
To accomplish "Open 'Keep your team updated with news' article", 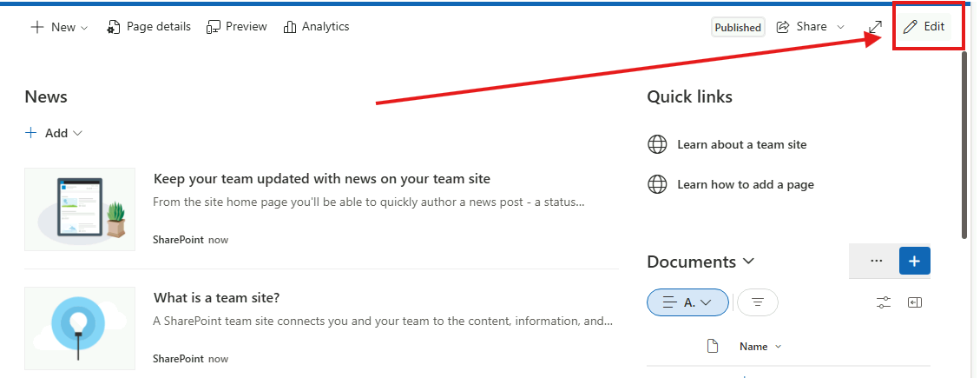I will pos(322,179).
